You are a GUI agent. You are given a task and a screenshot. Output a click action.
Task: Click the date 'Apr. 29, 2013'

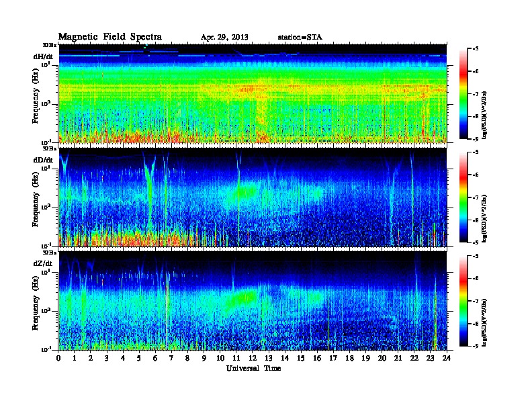[224, 38]
